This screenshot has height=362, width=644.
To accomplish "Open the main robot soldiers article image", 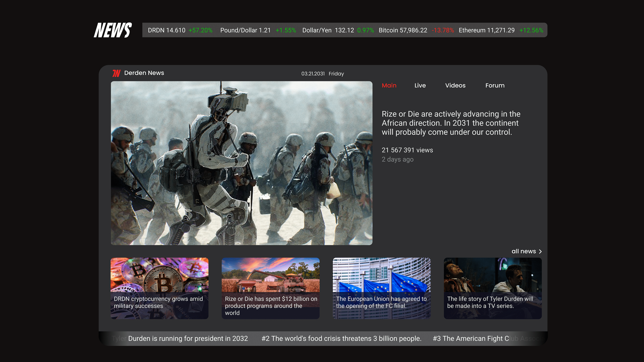I will pyautogui.click(x=241, y=163).
